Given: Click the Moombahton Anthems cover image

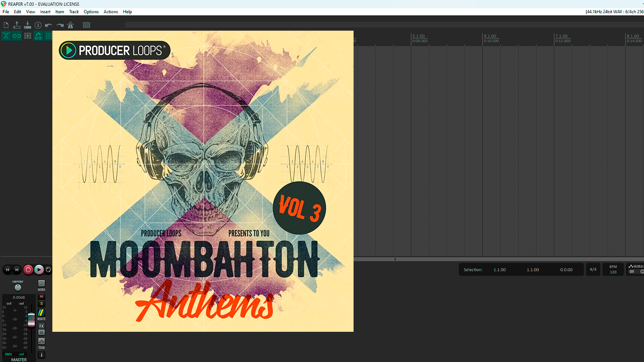Looking at the screenshot, I should coord(203,181).
